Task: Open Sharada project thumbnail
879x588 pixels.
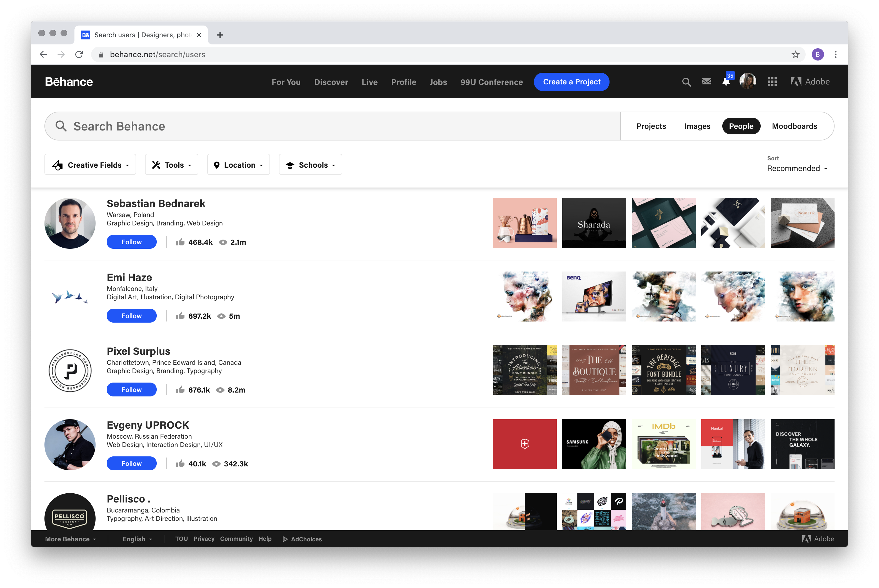Action: tap(594, 222)
